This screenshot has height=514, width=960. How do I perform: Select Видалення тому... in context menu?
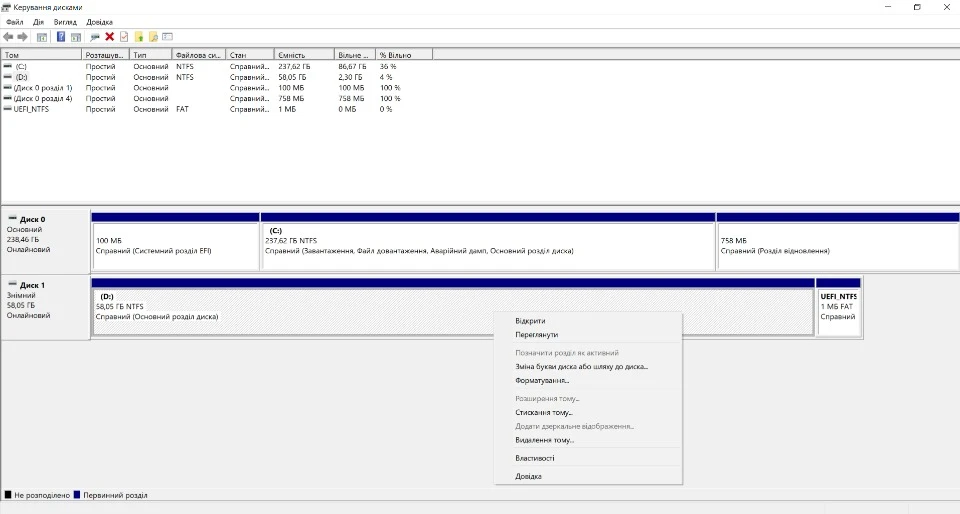point(544,440)
